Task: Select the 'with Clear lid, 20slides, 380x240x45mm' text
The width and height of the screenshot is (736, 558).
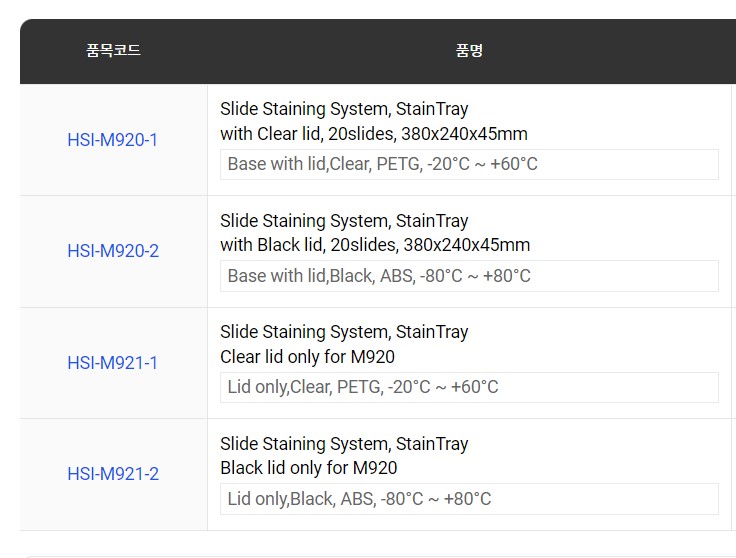Action: (x=374, y=134)
